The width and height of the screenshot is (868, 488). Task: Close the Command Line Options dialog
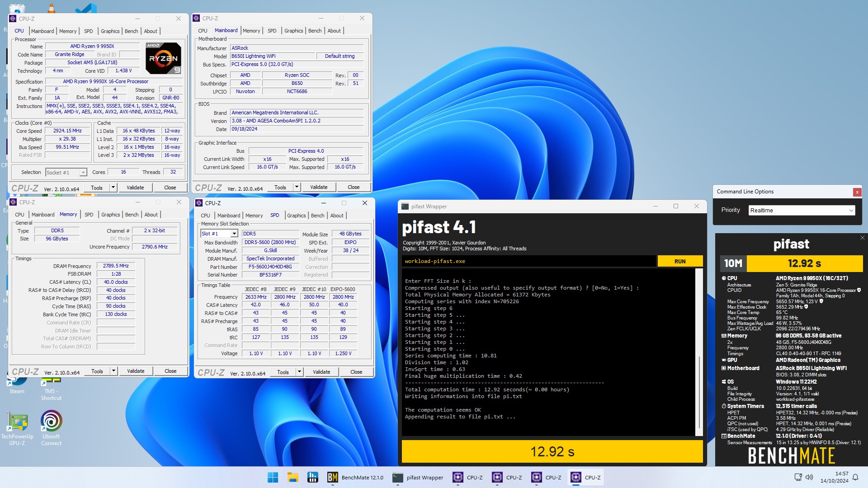(857, 192)
